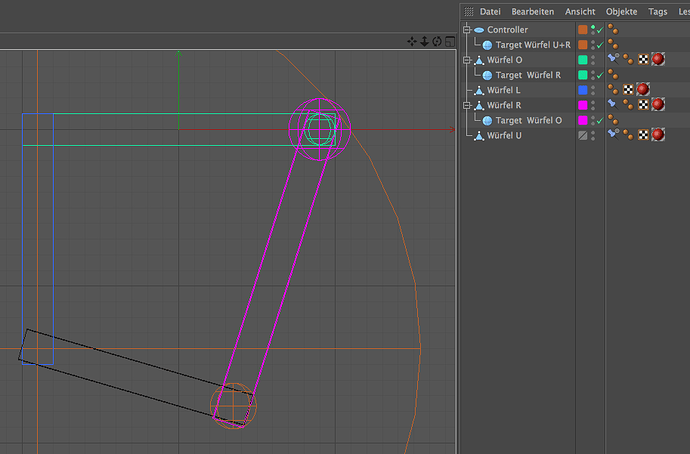Image resolution: width=690 pixels, height=454 pixels.
Task: Click the null icon of Target Würfel U+R
Action: (487, 45)
